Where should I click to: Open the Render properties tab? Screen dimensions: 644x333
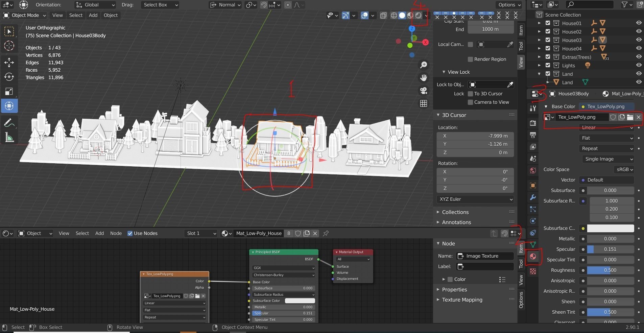[533, 123]
